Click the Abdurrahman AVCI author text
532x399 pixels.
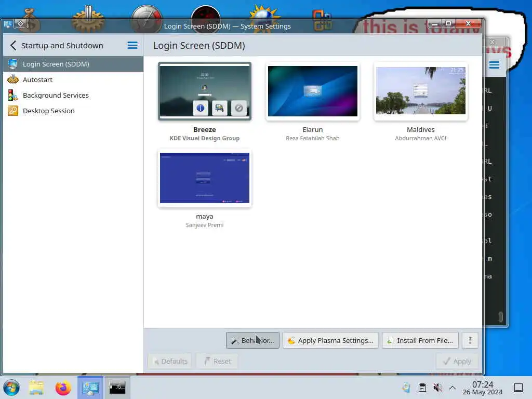[421, 138]
